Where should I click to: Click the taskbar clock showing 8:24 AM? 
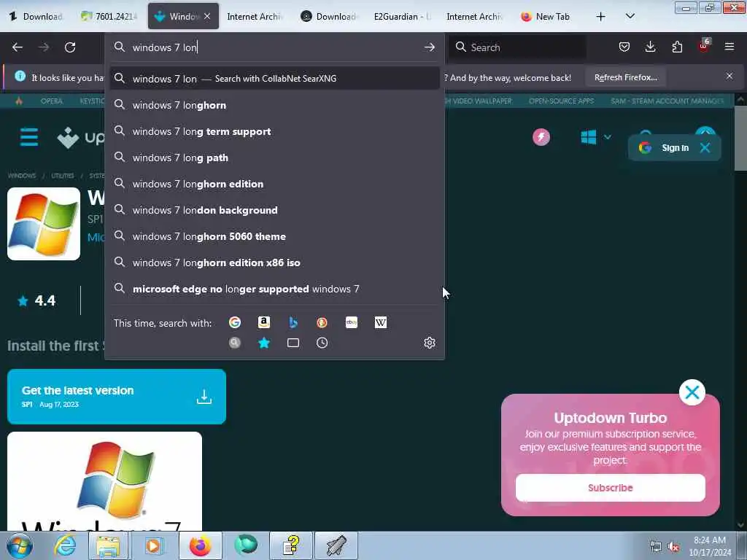(709, 545)
